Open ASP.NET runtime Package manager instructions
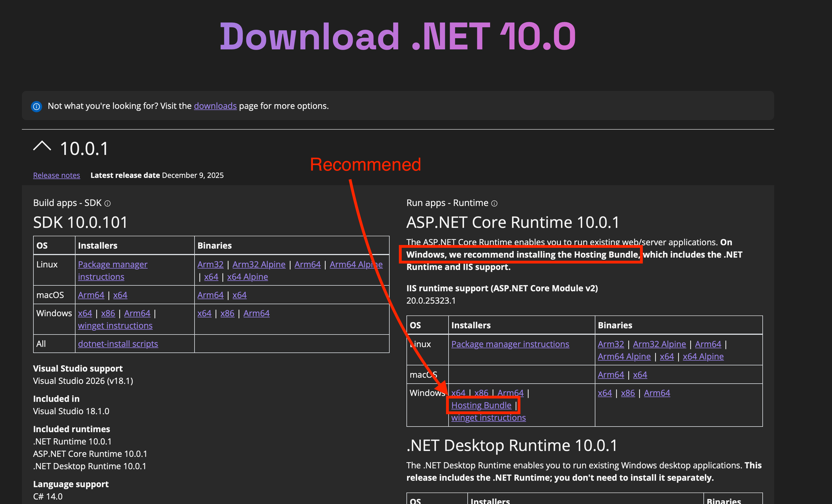The height and width of the screenshot is (504, 832). (510, 344)
